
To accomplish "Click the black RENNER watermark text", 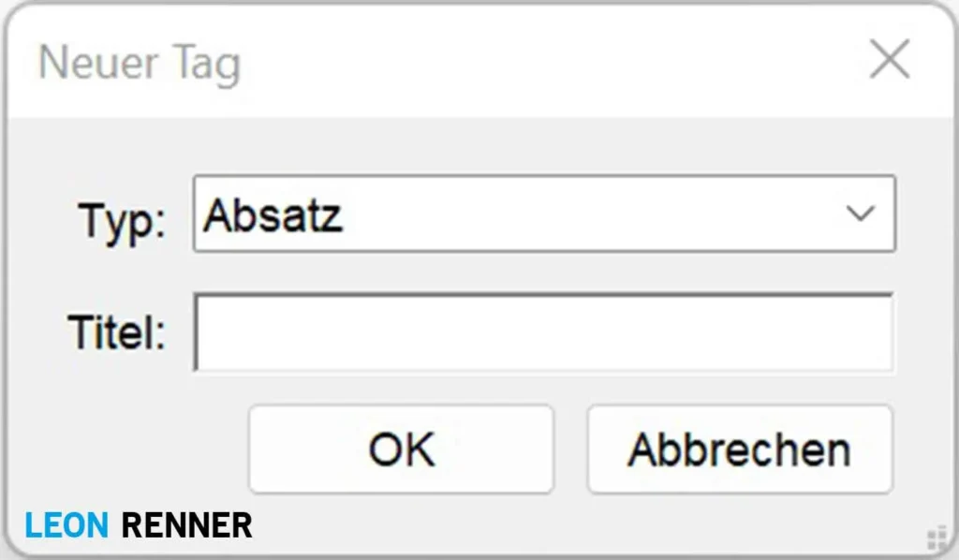I will tap(187, 525).
